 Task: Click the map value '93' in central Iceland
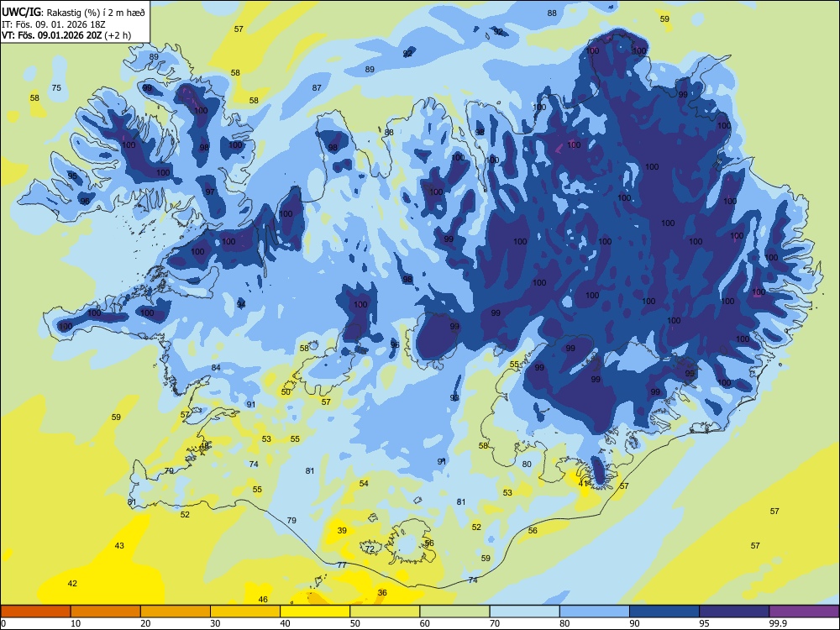click(454, 398)
